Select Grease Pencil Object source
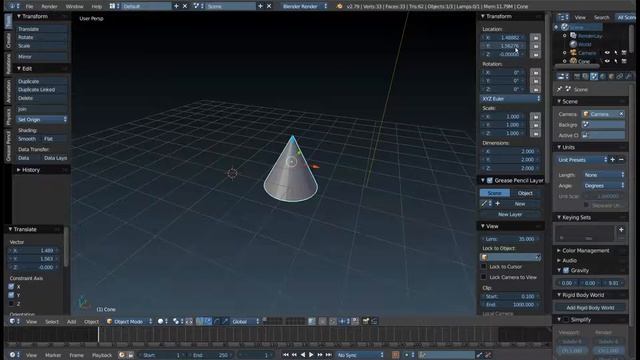Viewport: 640px width, 360px height. [x=525, y=193]
